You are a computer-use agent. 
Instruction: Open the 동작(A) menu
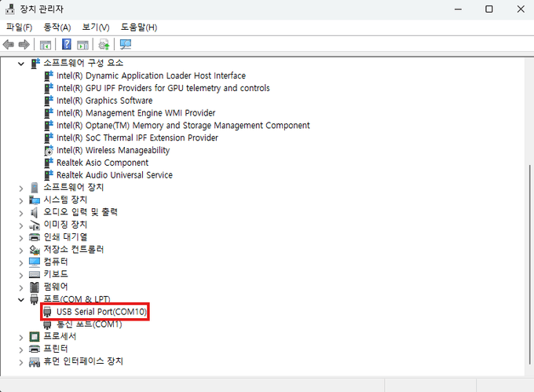pos(57,27)
